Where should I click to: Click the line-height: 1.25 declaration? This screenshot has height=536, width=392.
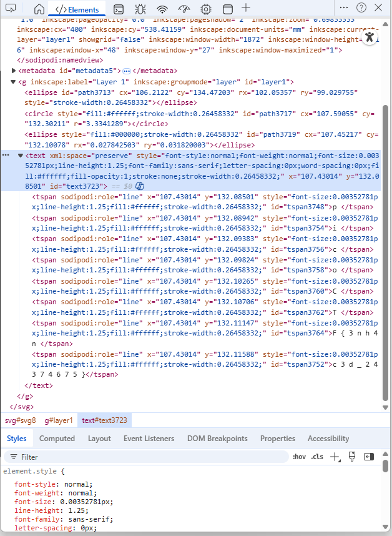coord(51,511)
